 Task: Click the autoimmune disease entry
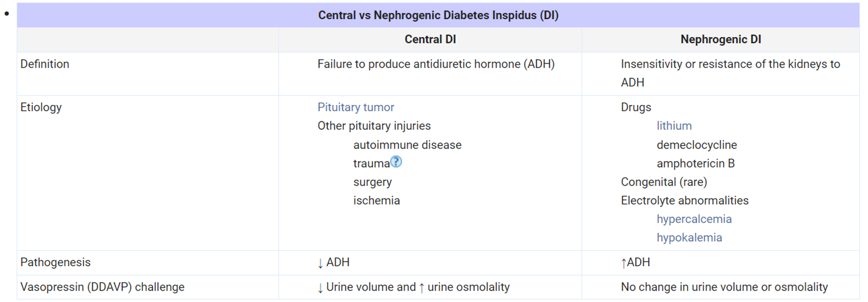(x=407, y=145)
